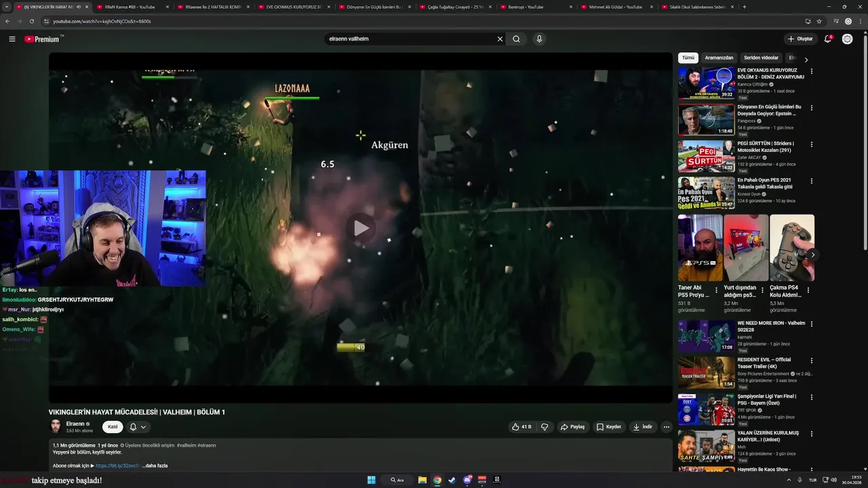Open Chrome from the taskbar
The image size is (868, 488).
point(437,480)
